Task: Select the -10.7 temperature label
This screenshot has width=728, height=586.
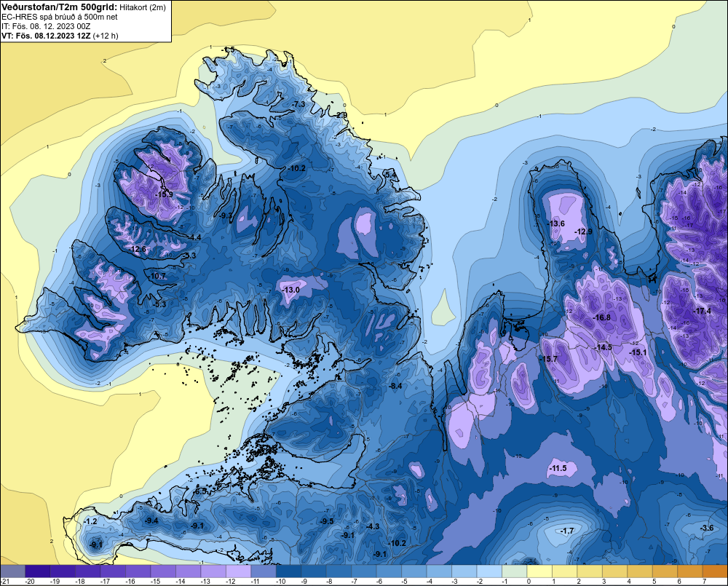Action: coord(157,276)
